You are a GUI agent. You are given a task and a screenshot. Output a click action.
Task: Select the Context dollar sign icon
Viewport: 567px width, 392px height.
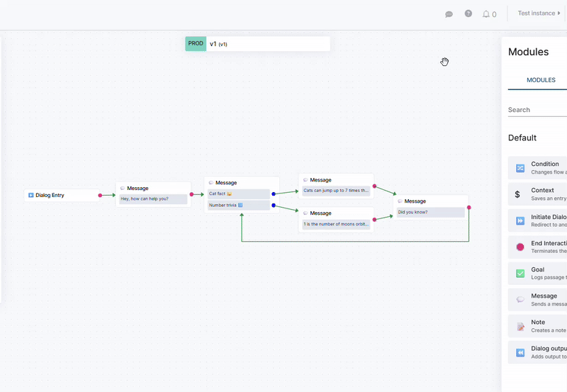click(517, 194)
